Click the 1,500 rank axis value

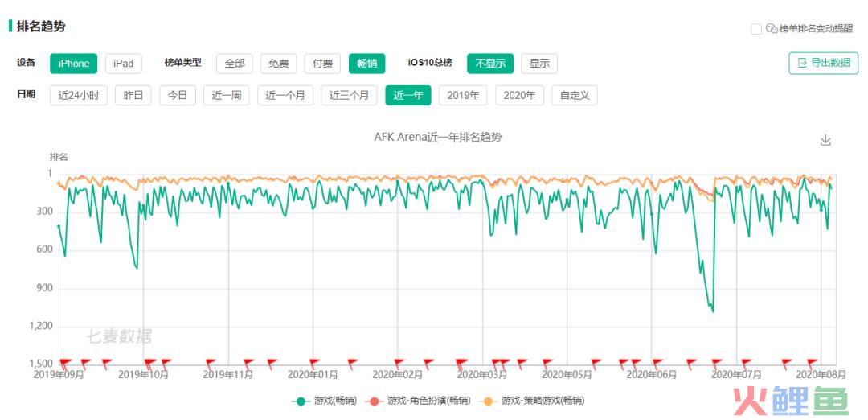click(x=41, y=364)
